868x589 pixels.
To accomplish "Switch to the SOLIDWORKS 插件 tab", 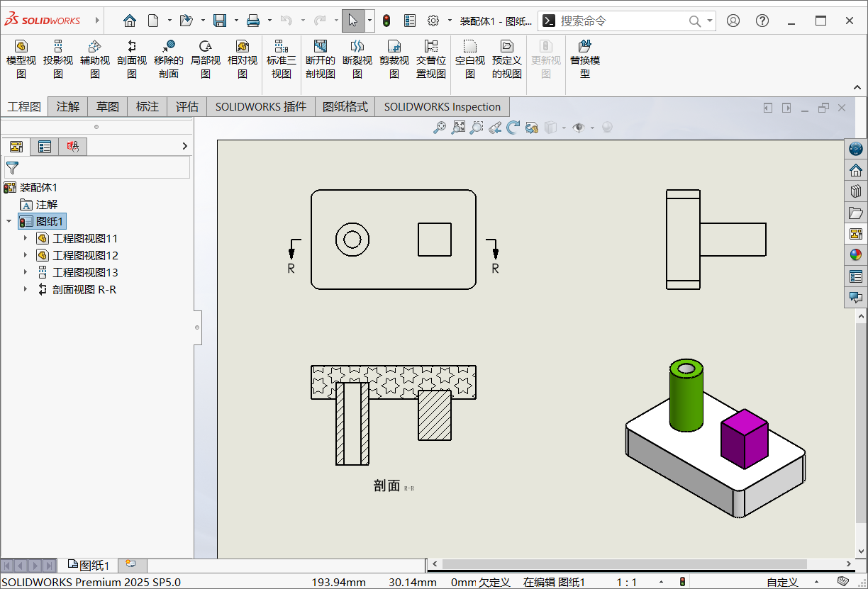I will (x=261, y=107).
